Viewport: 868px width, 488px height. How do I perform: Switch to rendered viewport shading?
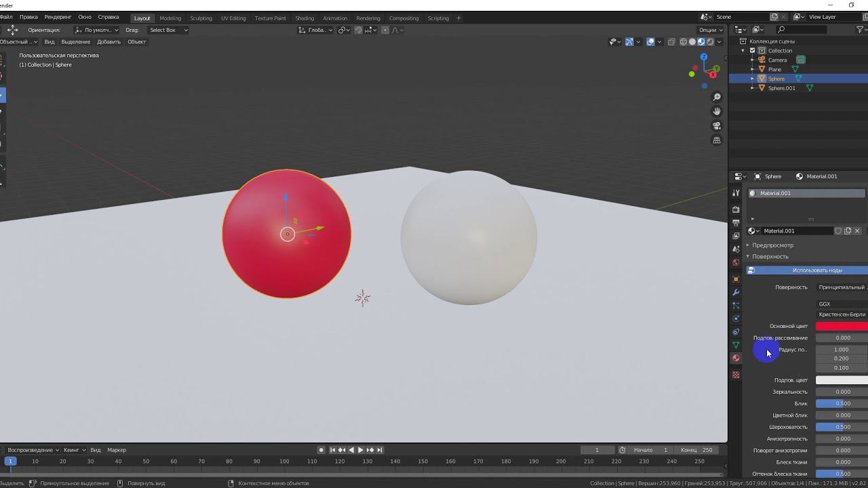click(x=710, y=42)
